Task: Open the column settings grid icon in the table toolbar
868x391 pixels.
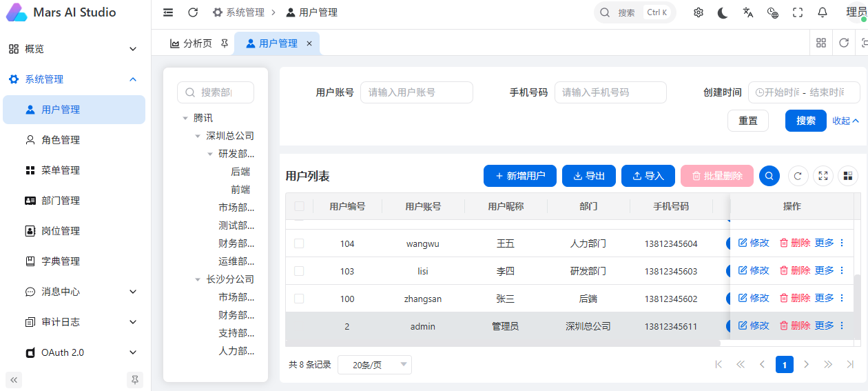Action: click(848, 176)
